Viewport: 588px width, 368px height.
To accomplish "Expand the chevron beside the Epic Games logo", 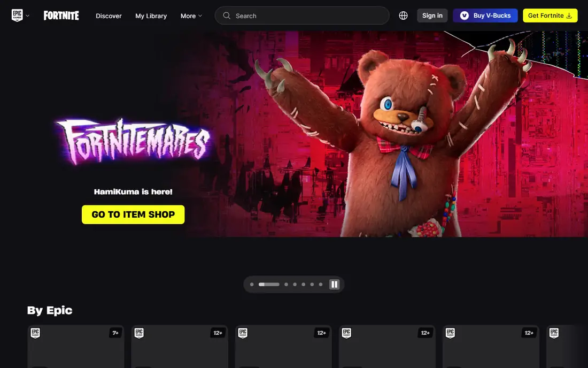I will click(x=27, y=16).
